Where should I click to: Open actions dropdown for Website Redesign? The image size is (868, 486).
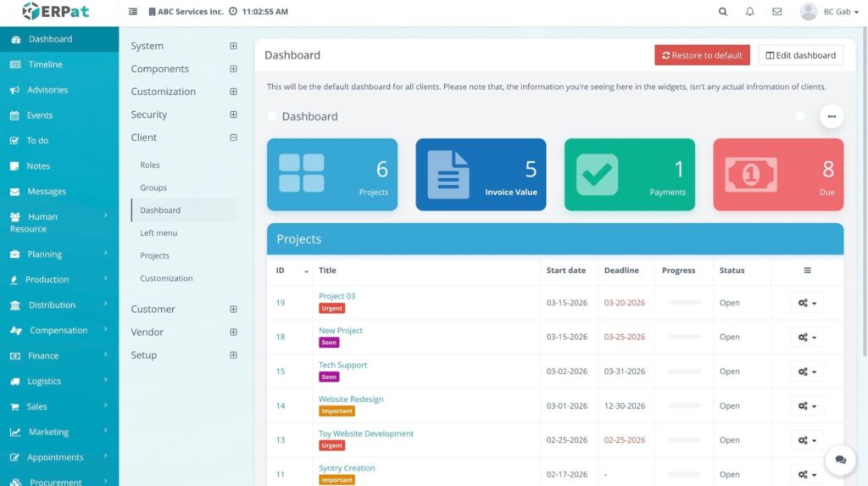click(x=807, y=406)
